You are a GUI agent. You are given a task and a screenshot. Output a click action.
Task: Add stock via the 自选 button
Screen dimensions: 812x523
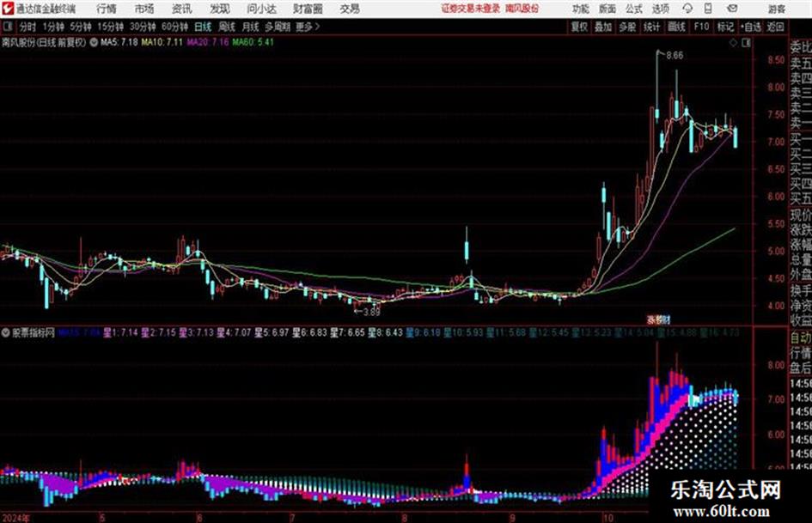[751, 27]
